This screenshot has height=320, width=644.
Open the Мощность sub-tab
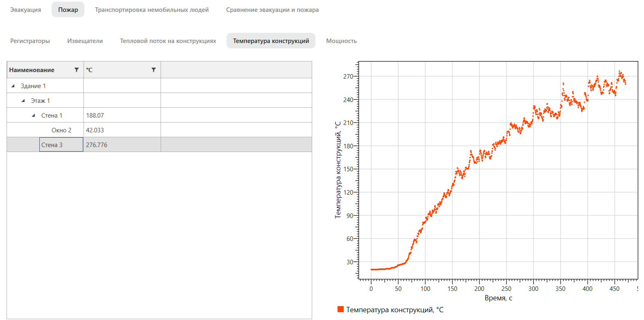click(341, 41)
